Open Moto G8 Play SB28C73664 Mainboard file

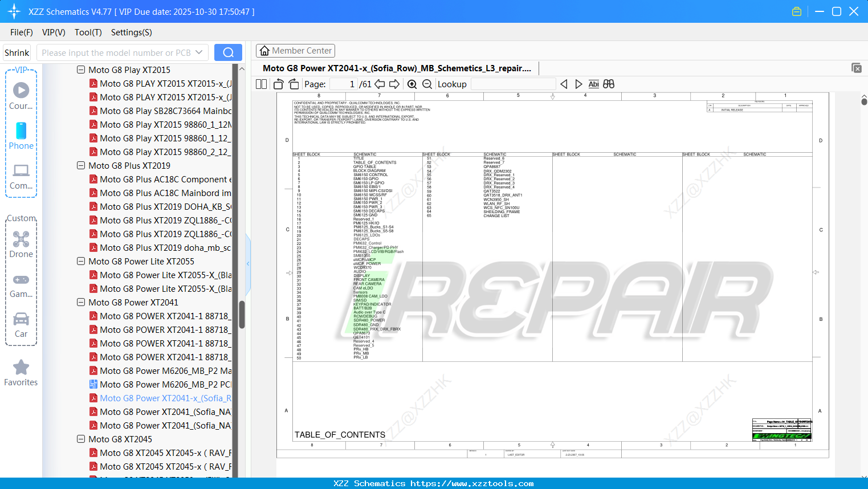165,111
